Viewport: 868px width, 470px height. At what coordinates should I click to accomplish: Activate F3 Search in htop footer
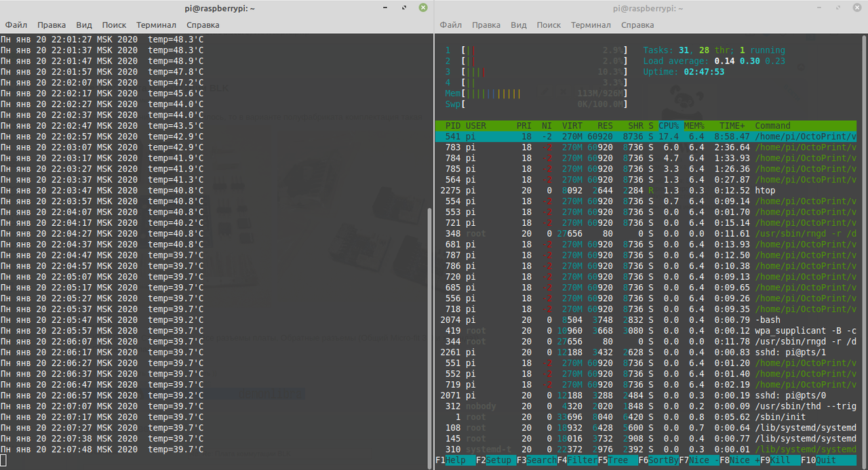coord(537,460)
